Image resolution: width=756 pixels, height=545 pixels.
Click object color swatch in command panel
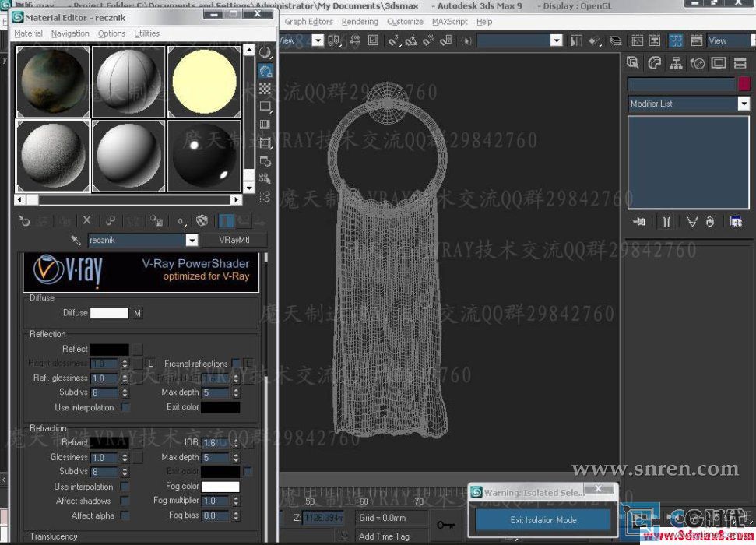pos(744,84)
